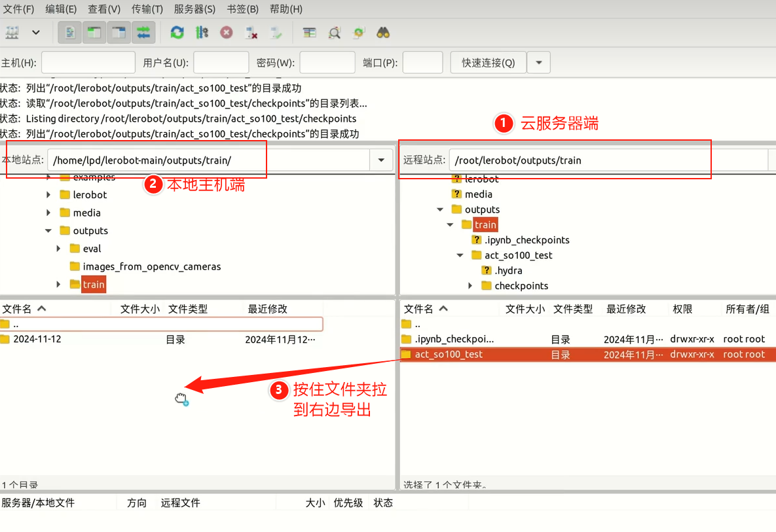
Task: Open the 传输(T) menu
Action: point(147,9)
